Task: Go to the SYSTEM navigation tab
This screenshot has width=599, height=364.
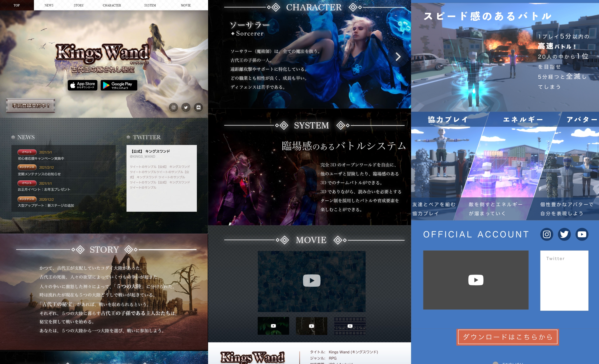Action: coord(150,5)
